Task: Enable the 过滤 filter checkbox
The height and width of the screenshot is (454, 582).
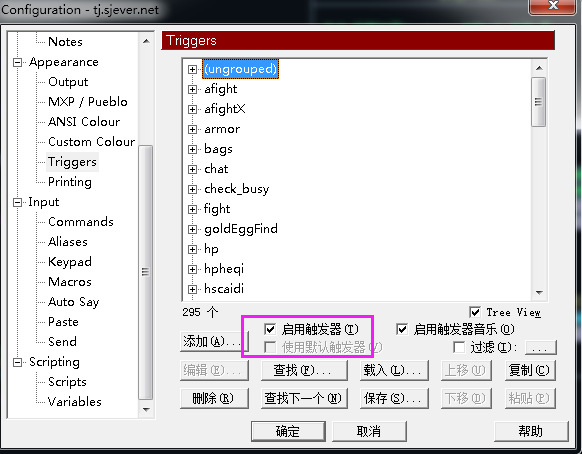Action: point(459,347)
